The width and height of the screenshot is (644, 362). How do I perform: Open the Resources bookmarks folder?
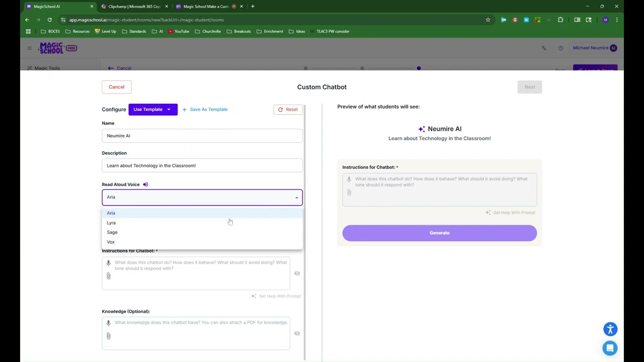tap(77, 31)
